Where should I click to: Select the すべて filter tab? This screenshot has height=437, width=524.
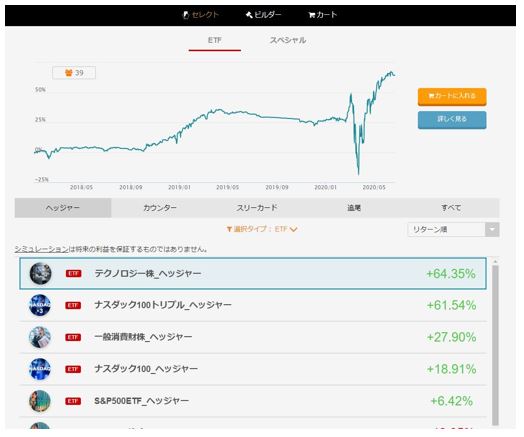click(x=451, y=208)
